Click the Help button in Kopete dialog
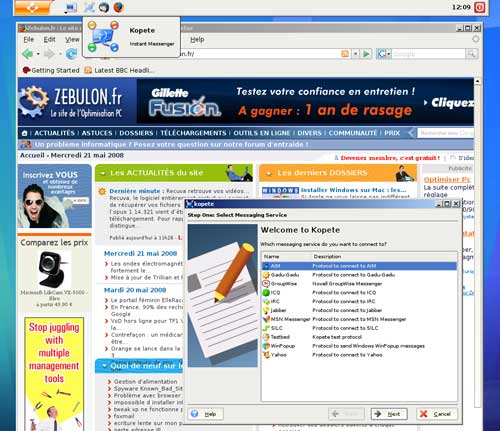Screen dimensions: 500x431 click(205, 414)
